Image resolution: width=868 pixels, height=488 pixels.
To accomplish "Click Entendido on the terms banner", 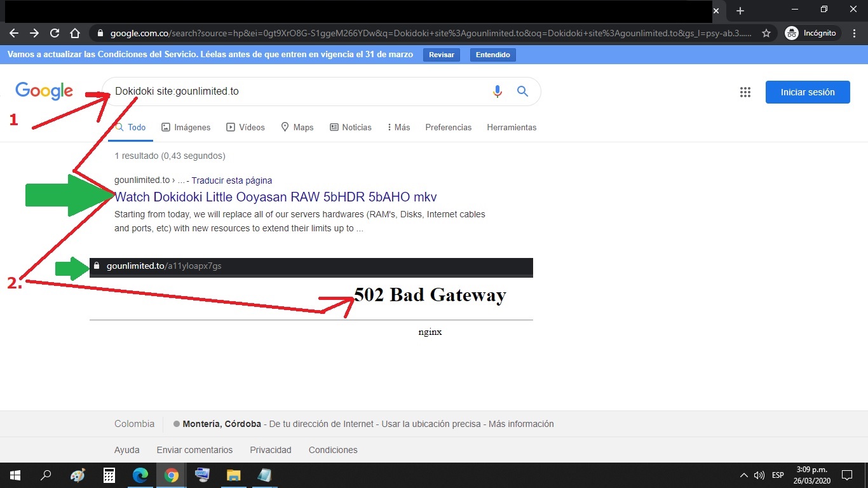I will tap(493, 55).
